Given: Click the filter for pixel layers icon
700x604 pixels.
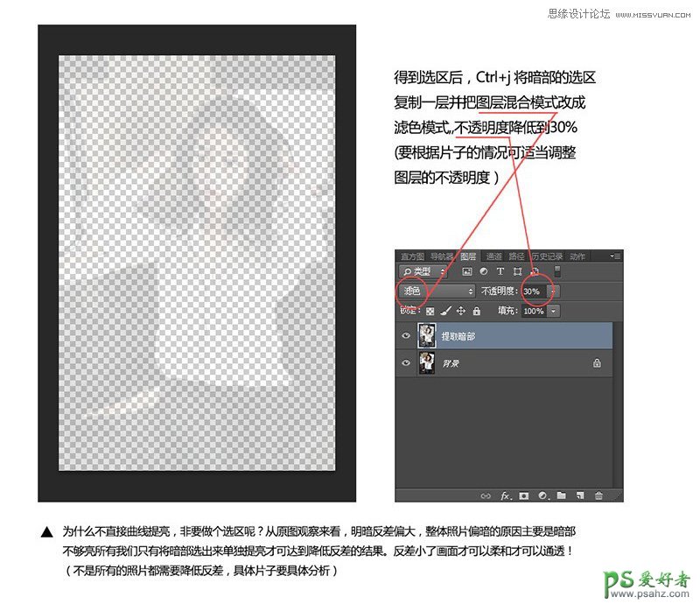Looking at the screenshot, I should pyautogui.click(x=467, y=272).
